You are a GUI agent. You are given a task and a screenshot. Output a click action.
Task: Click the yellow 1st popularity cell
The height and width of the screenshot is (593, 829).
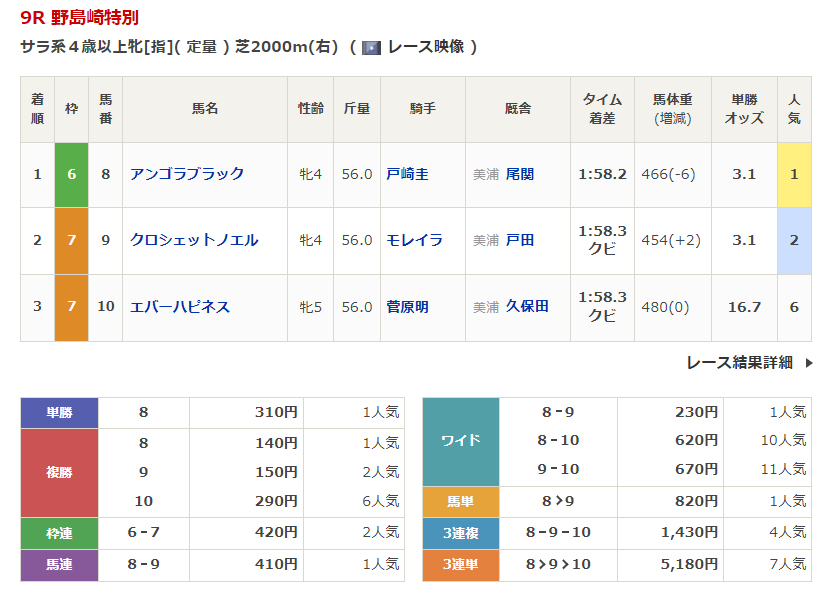coord(794,174)
